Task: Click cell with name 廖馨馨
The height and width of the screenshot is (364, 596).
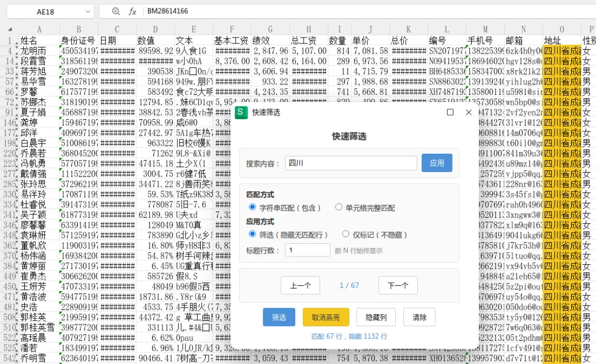Action: 39,225
